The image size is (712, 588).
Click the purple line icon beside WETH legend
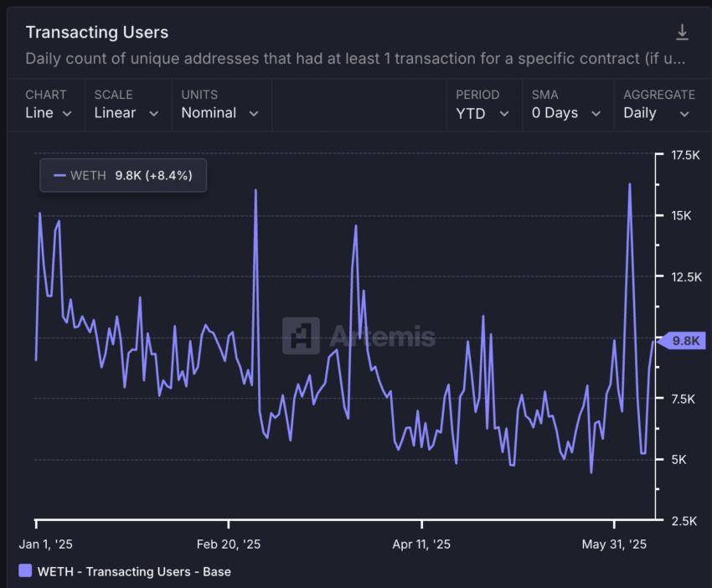click(61, 175)
